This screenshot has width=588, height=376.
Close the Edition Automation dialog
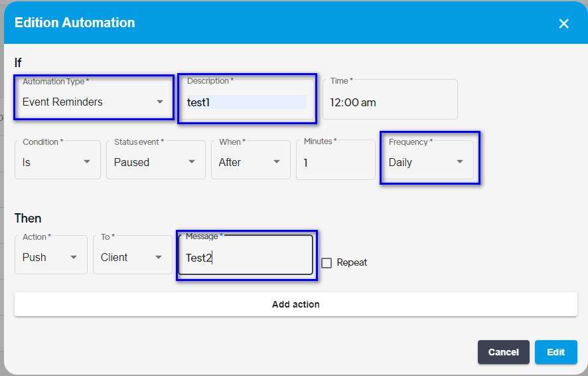tap(563, 24)
